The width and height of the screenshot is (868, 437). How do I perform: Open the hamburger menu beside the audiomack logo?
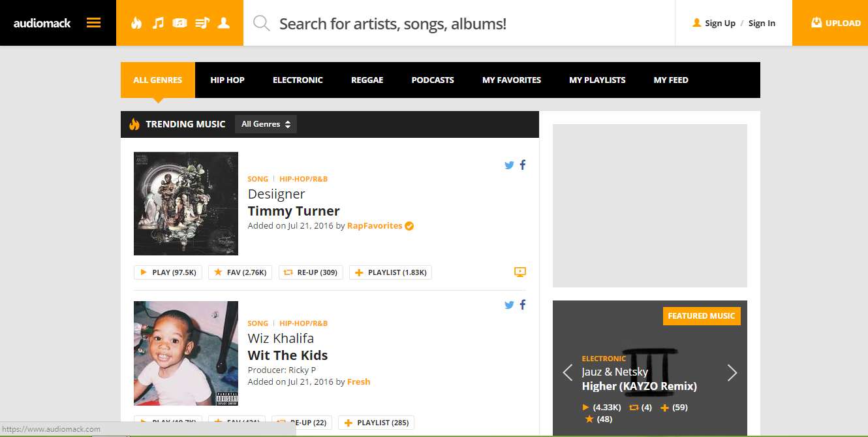[94, 23]
